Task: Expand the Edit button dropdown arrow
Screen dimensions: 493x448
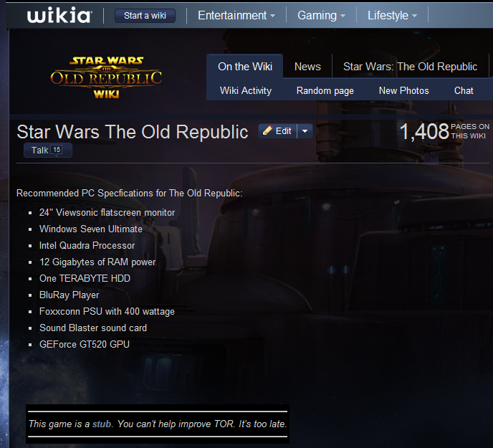Action: pyautogui.click(x=305, y=131)
